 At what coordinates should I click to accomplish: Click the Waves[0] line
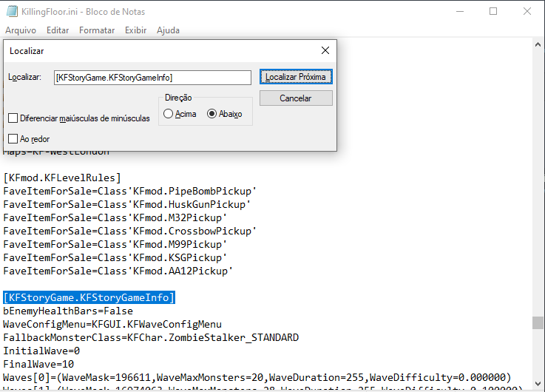pyautogui.click(x=257, y=377)
